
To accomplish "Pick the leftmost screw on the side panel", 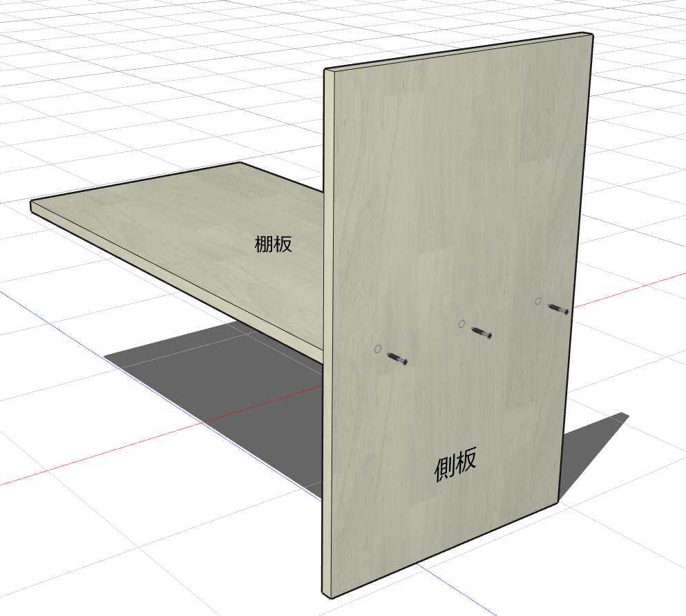I will (x=397, y=358).
